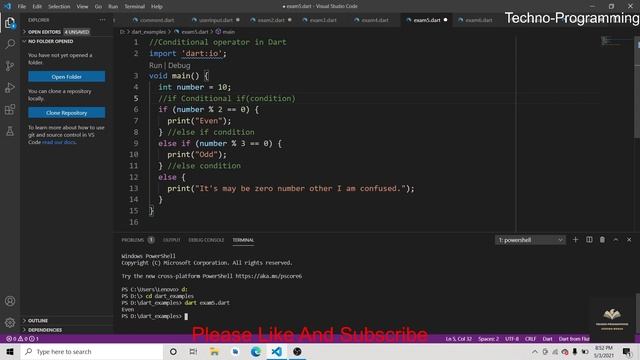Open the Search view in activity bar
Image resolution: width=640 pixels, height=360 pixels.
(10, 44)
